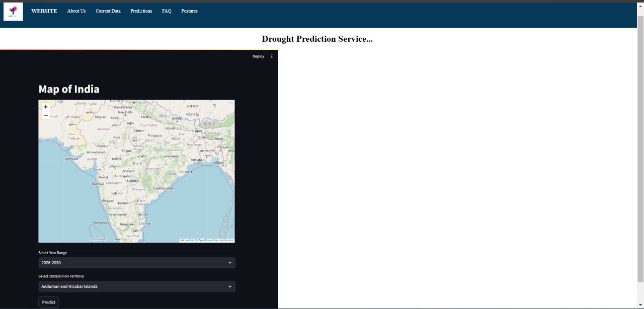The height and width of the screenshot is (309, 644).
Task: Navigate to Predictions in the navbar
Action: [141, 11]
